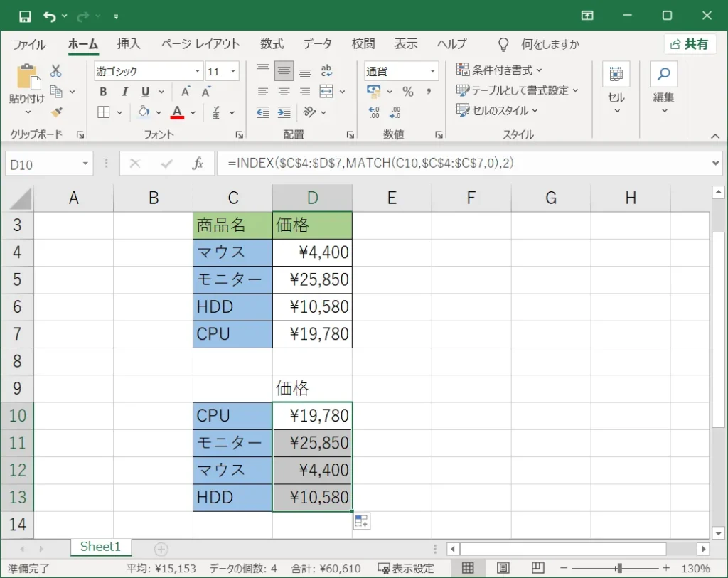Click the Format Painter brush icon
728x578 pixels.
tap(56, 112)
